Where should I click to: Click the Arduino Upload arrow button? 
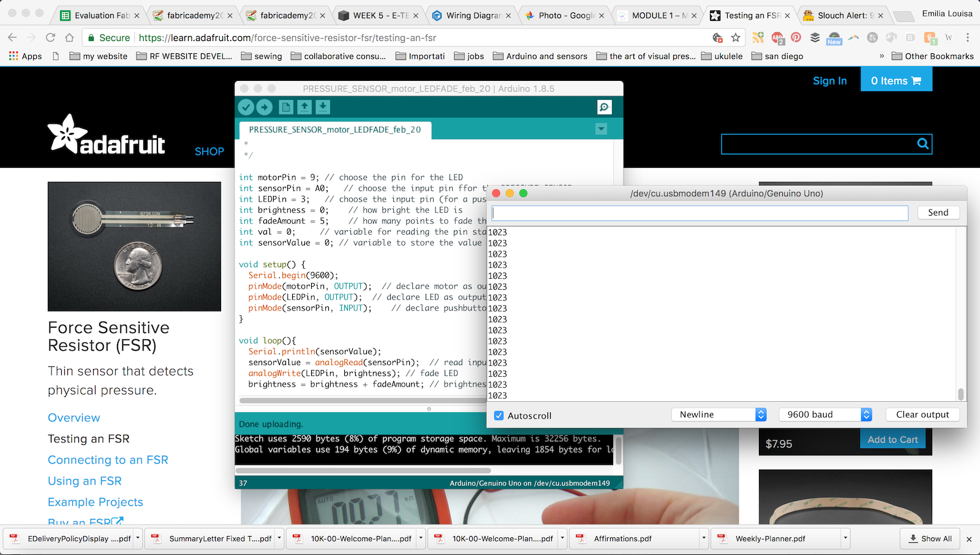[265, 107]
